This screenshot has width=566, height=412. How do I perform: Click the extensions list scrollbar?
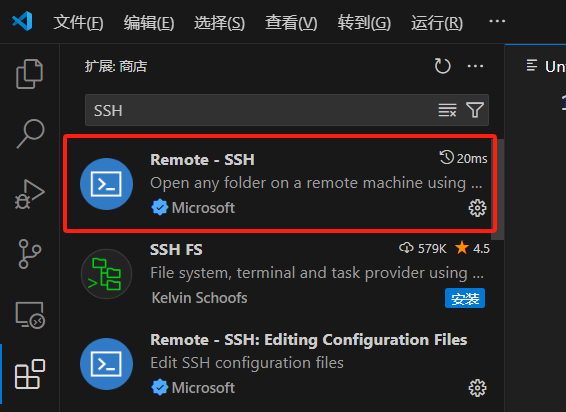[x=497, y=189]
